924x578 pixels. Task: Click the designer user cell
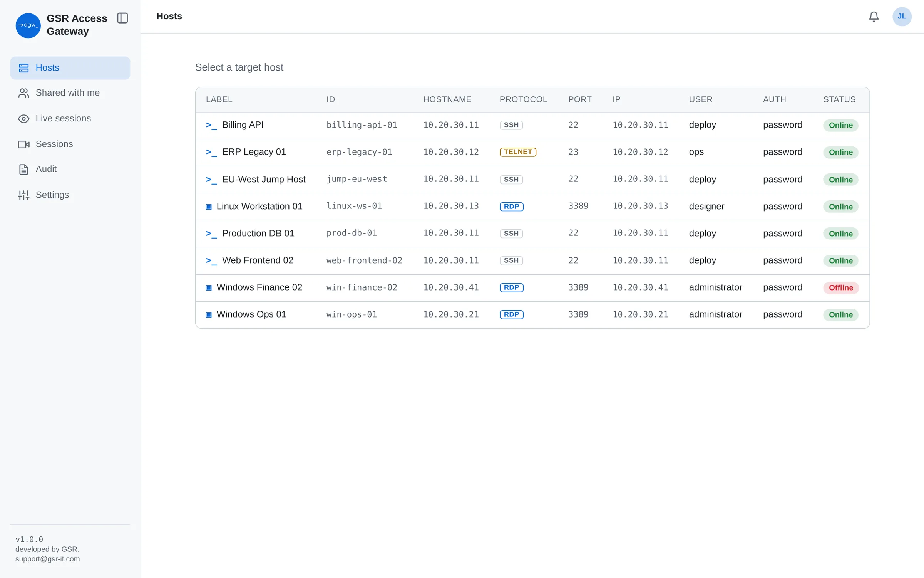pos(706,206)
